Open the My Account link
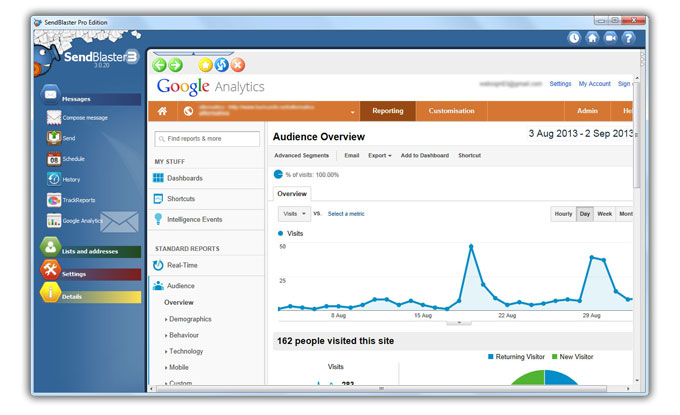This screenshot has height=415, width=680. pyautogui.click(x=595, y=84)
